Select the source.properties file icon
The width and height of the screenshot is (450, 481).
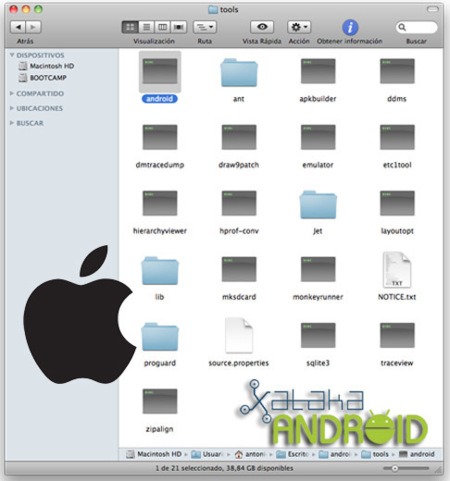point(239,335)
